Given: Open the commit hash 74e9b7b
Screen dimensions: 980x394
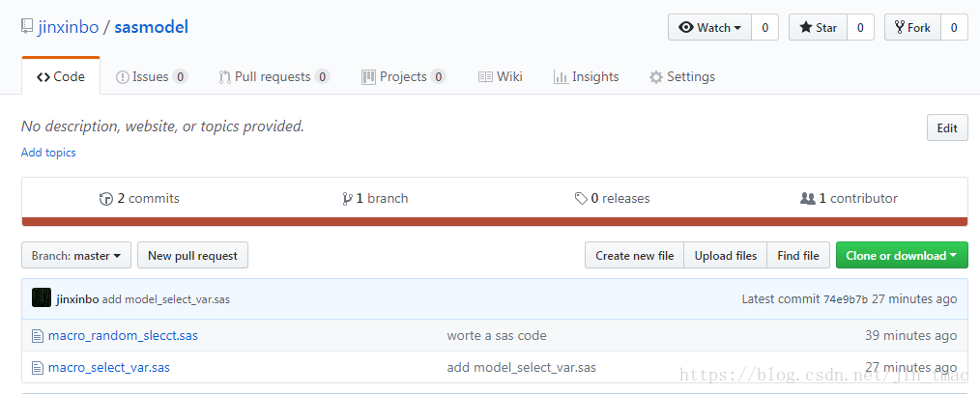Looking at the screenshot, I should (x=846, y=299).
